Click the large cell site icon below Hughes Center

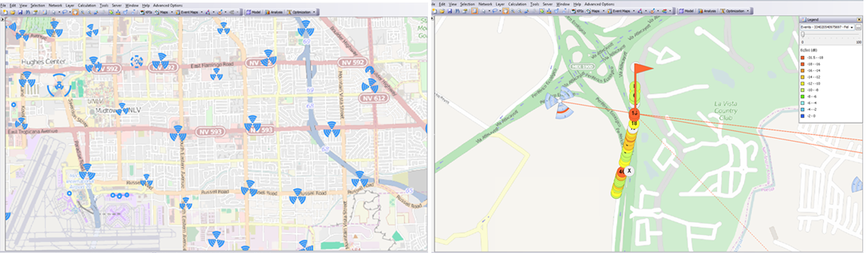point(59,85)
